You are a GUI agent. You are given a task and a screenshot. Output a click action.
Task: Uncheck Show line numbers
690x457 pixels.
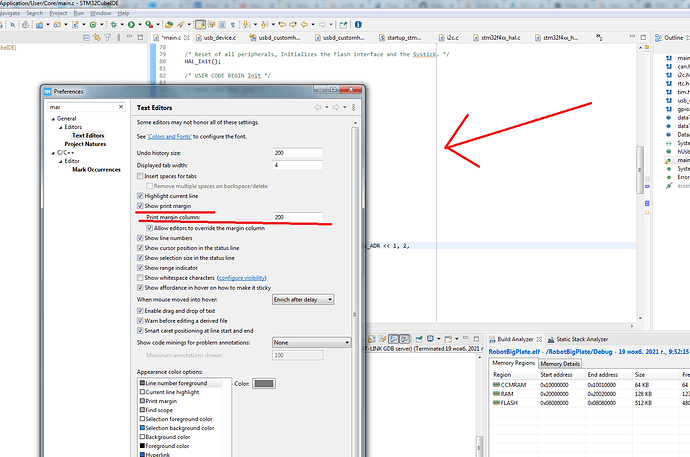pyautogui.click(x=140, y=238)
